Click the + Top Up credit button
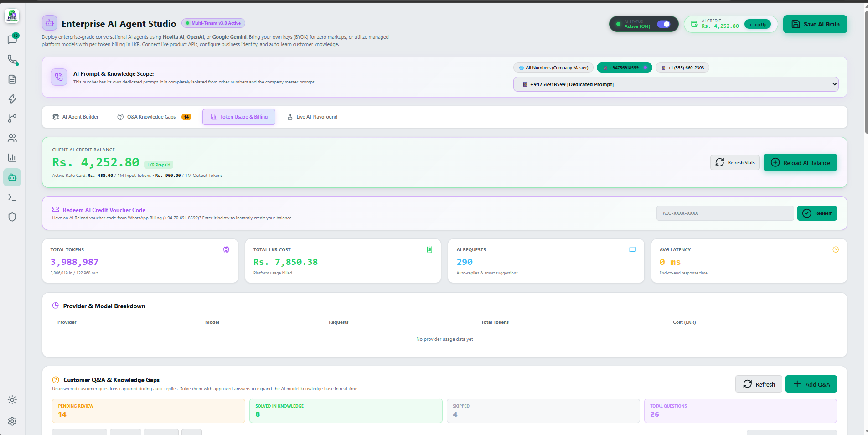Screen dimensions: 868x435 click(758, 25)
